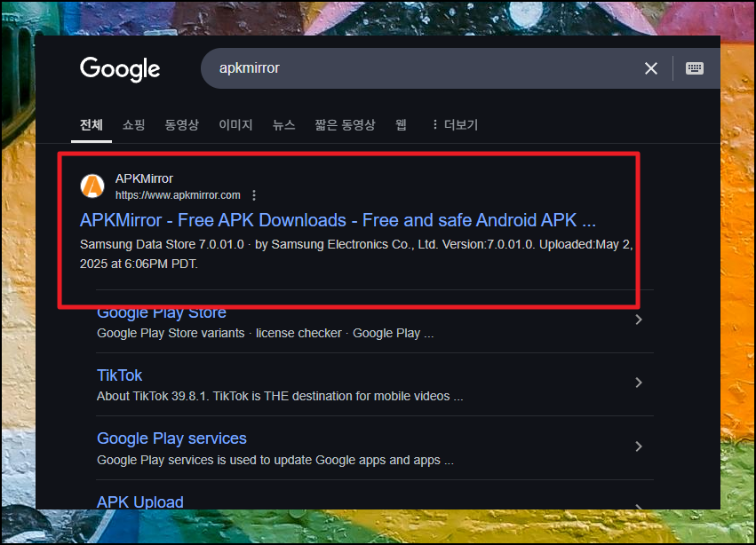
Task: Click 'Google Play services is used to update' text
Action: click(x=275, y=460)
